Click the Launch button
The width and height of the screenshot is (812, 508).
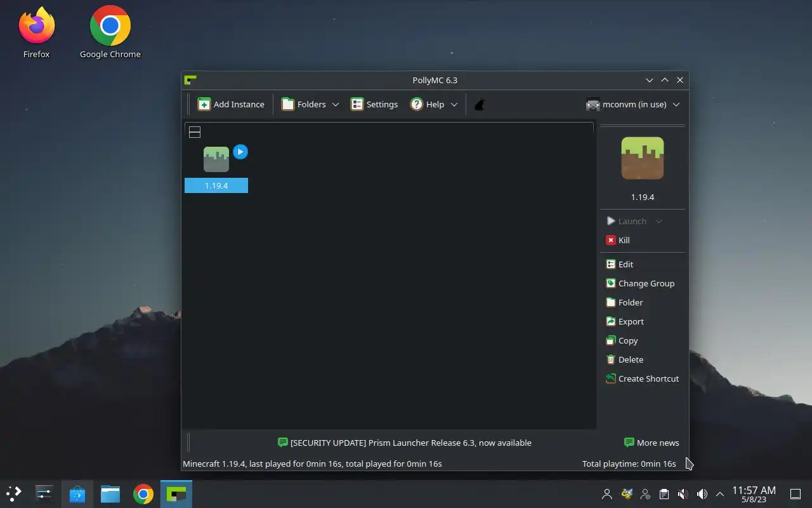point(626,221)
